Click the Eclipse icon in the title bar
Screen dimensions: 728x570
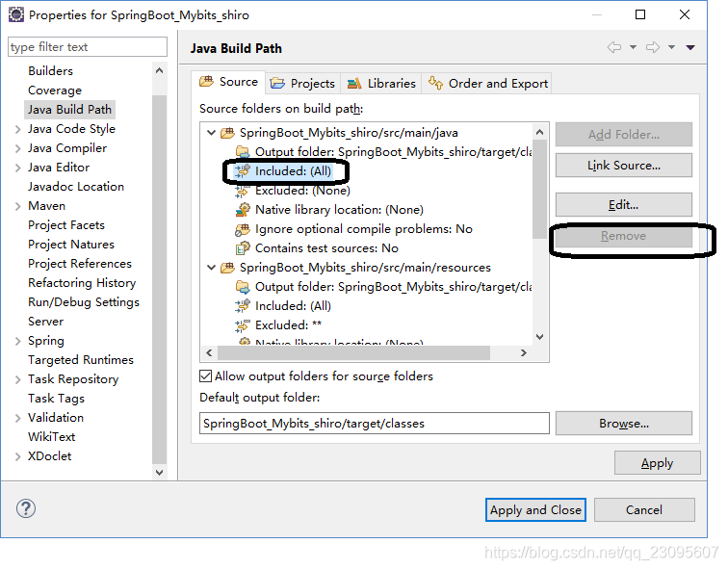(x=16, y=14)
